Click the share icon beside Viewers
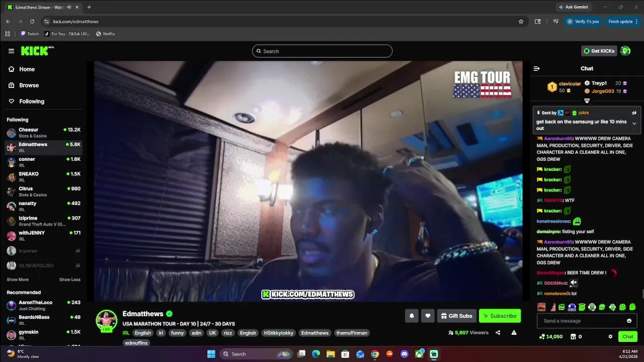Screen dimensions: 644x362 498,332
